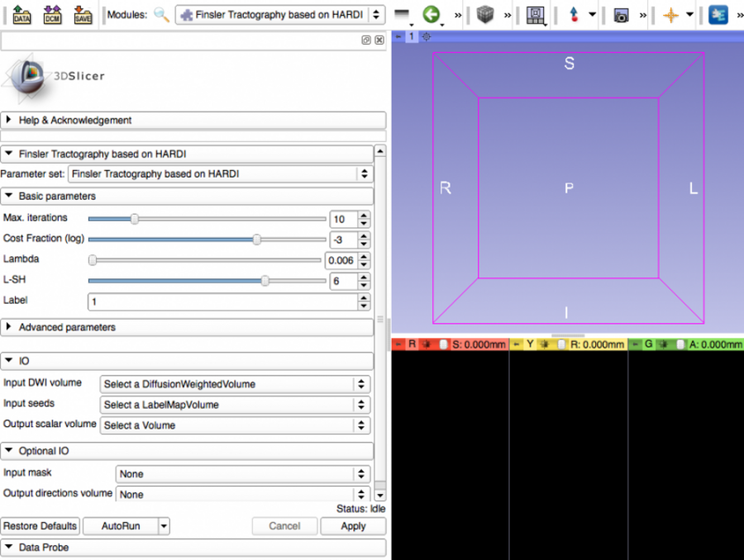Click the Apply button
The height and width of the screenshot is (560, 744).
pyautogui.click(x=353, y=526)
